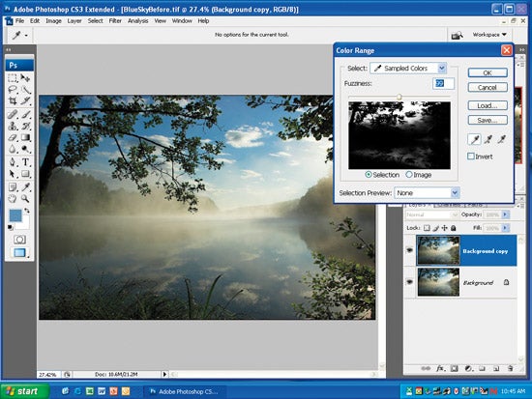Viewport: 532px width, 399px height.
Task: Open the Filter menu
Action: [115, 21]
